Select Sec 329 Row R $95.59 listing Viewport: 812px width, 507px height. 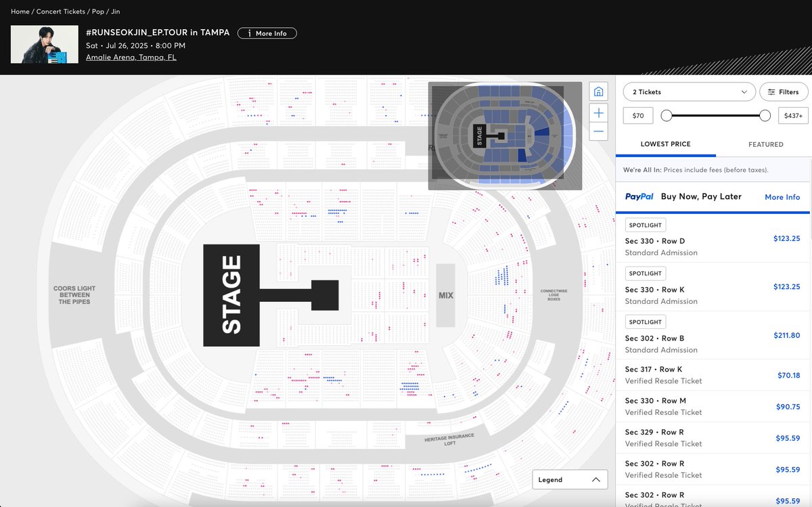coord(713,438)
